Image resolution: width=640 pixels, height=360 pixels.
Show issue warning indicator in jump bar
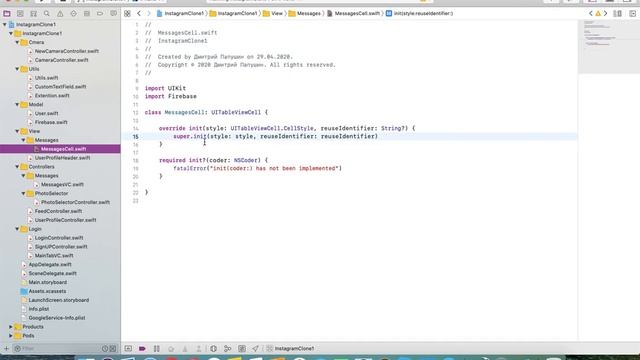point(598,13)
